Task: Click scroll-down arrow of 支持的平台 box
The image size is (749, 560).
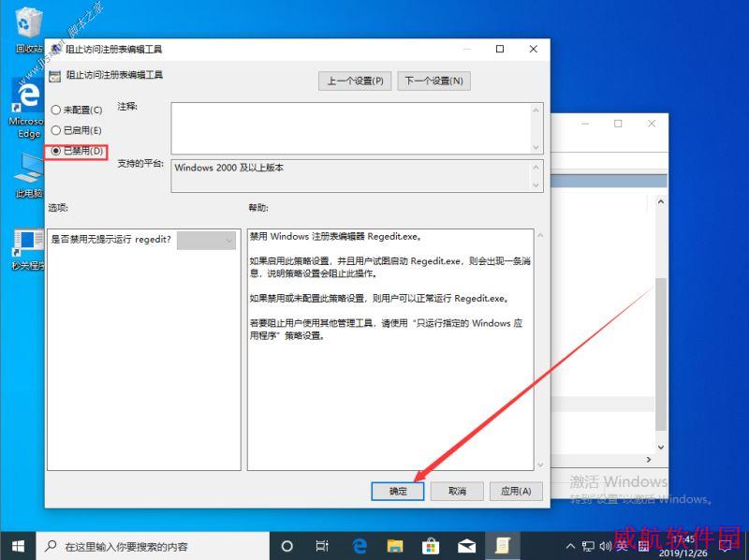Action: 536,184
